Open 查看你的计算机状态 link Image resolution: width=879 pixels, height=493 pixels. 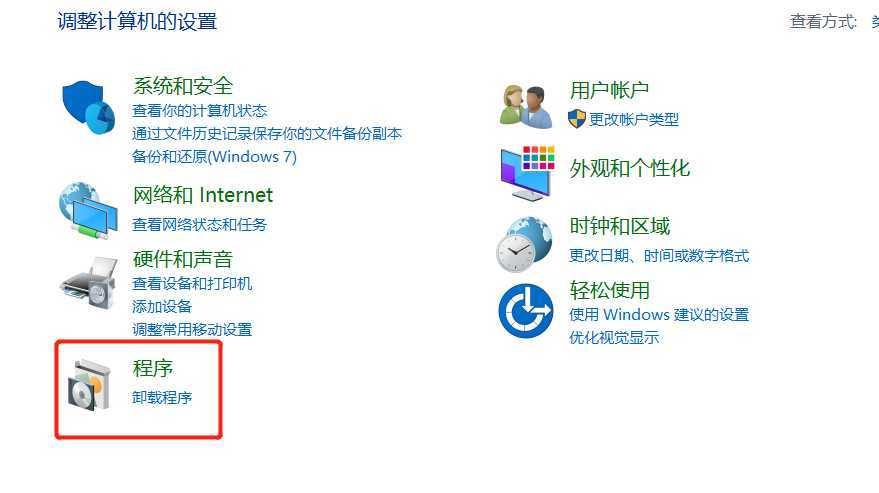tap(200, 110)
